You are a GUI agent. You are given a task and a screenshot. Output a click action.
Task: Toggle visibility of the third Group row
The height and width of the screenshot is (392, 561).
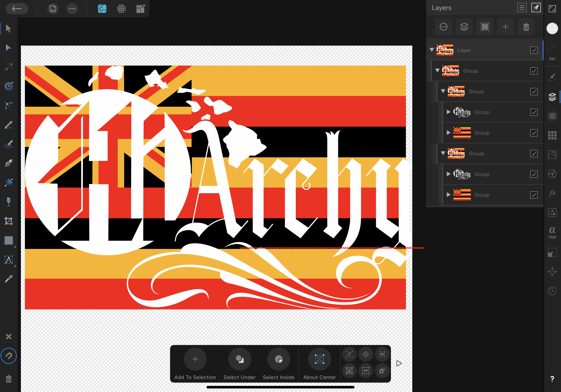(x=534, y=112)
